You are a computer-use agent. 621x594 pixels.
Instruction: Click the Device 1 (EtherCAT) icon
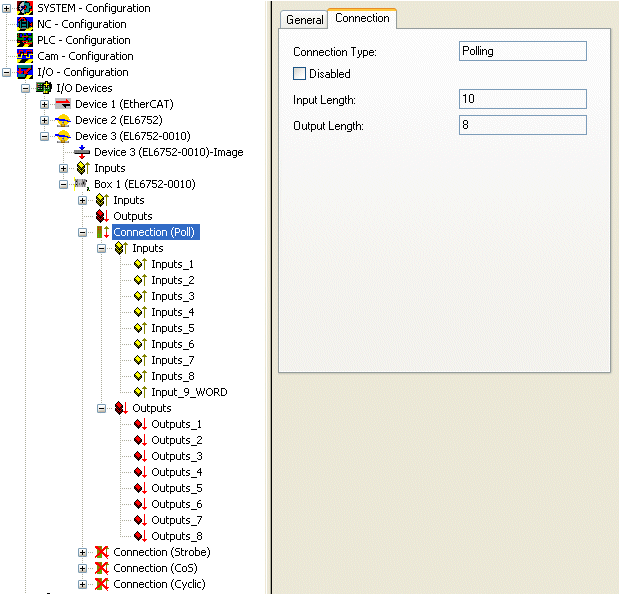pyautogui.click(x=63, y=104)
